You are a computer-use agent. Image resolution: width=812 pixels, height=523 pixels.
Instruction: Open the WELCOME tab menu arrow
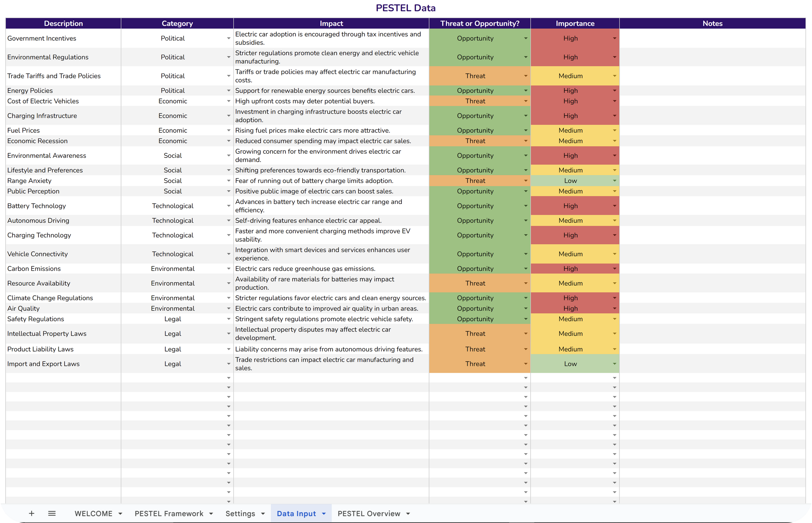pyautogui.click(x=120, y=514)
